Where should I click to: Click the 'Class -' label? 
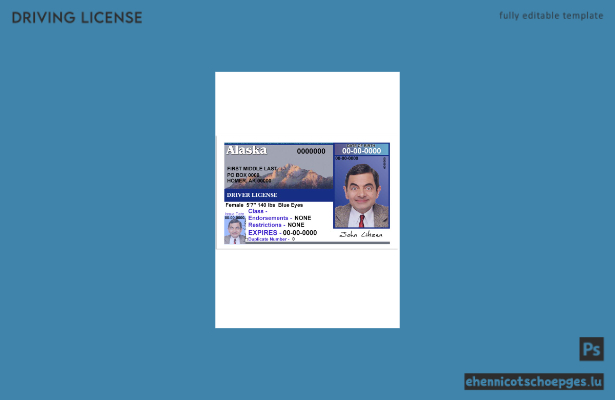[x=257, y=211]
